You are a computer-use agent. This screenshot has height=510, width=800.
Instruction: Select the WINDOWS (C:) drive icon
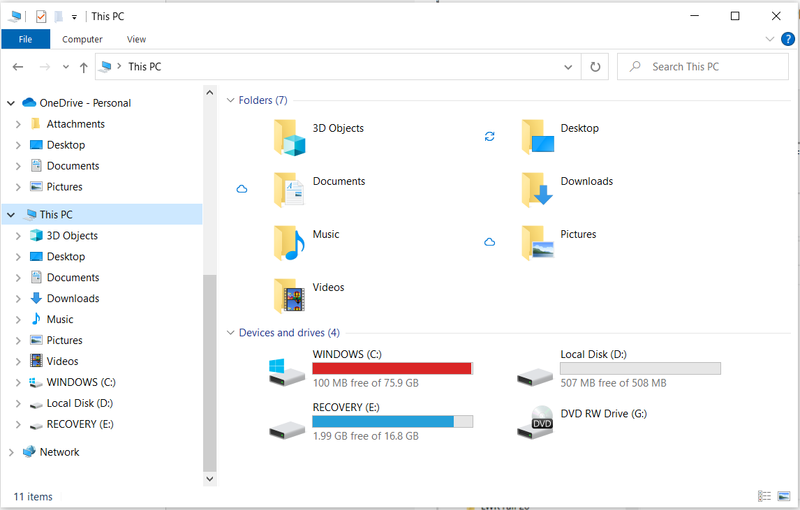285,370
